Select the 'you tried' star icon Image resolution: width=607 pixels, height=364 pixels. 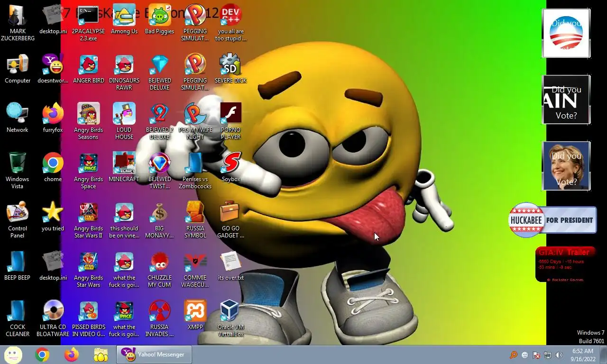[x=53, y=217]
